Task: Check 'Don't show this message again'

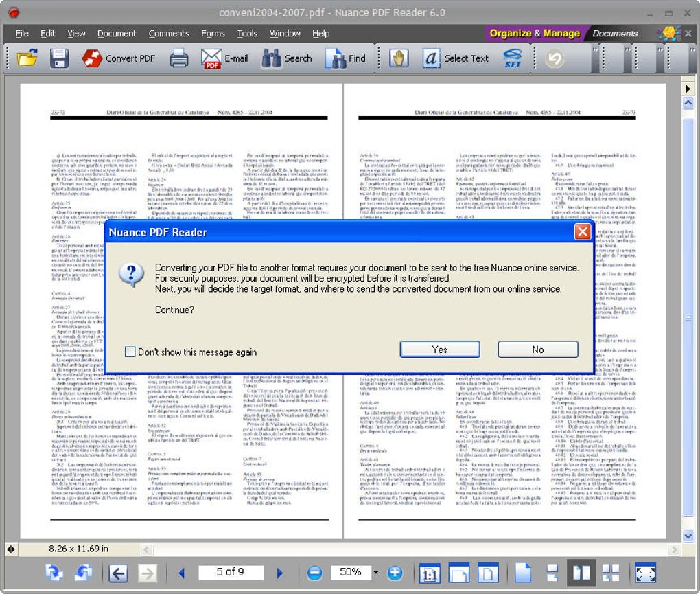Action: (x=130, y=352)
